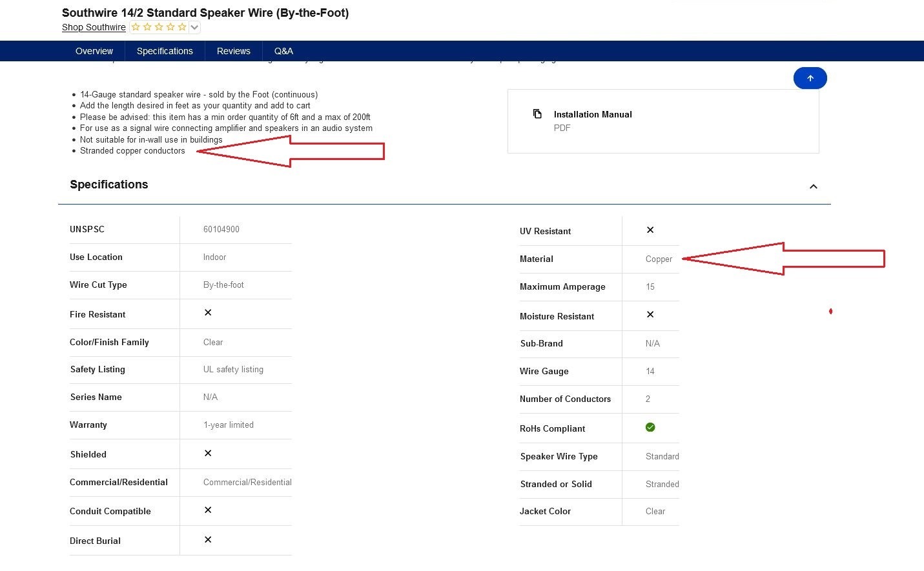Click the Shop Southwire link
The height and width of the screenshot is (571, 924).
coord(94,27)
